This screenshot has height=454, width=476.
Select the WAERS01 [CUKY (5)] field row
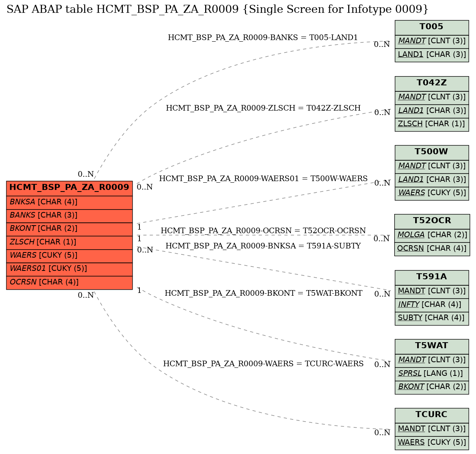coord(69,269)
